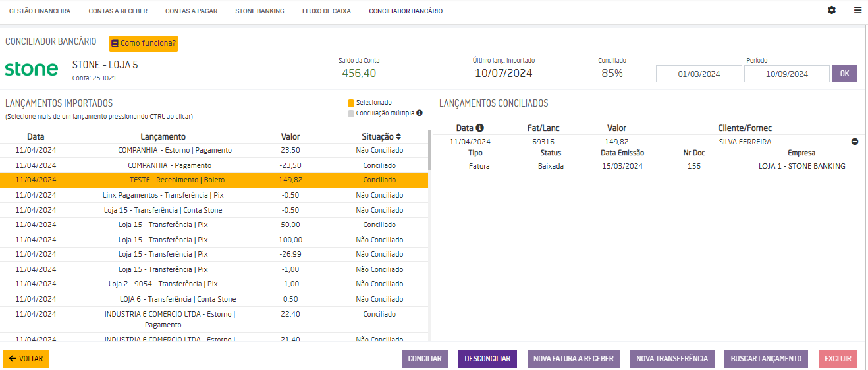This screenshot has height=370, width=868.
Task: Select Loja 2 - 9054 - Transferência row
Action: 214,284
